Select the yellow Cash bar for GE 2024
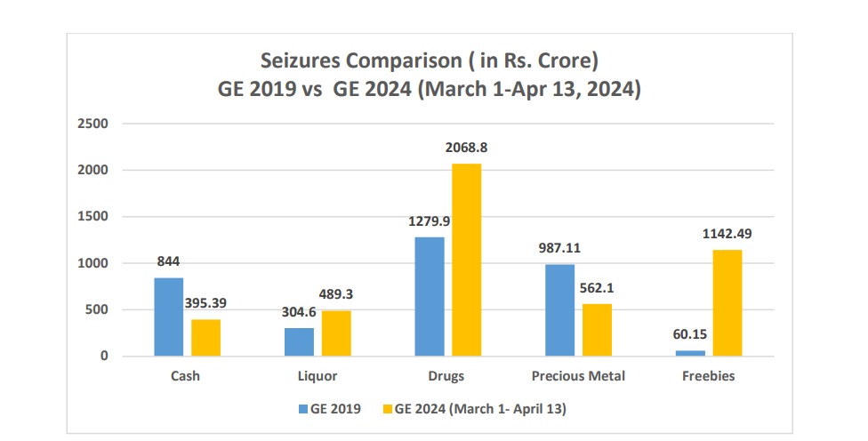 (206, 337)
